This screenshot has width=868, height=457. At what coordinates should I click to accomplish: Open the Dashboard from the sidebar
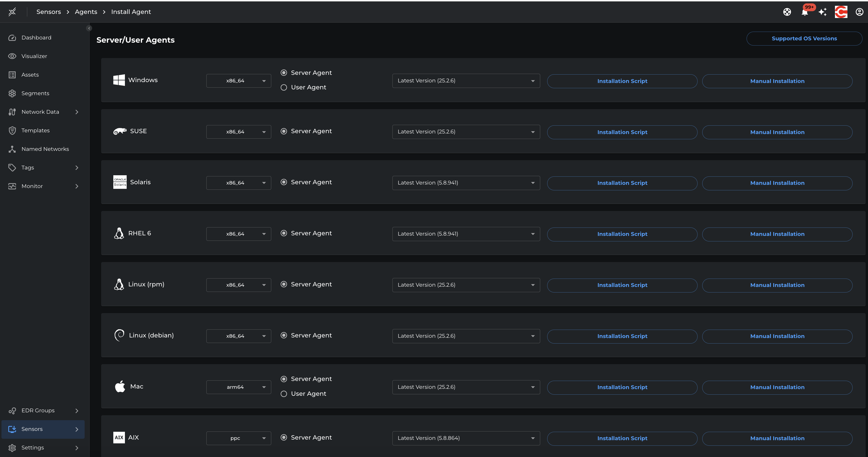tap(36, 37)
